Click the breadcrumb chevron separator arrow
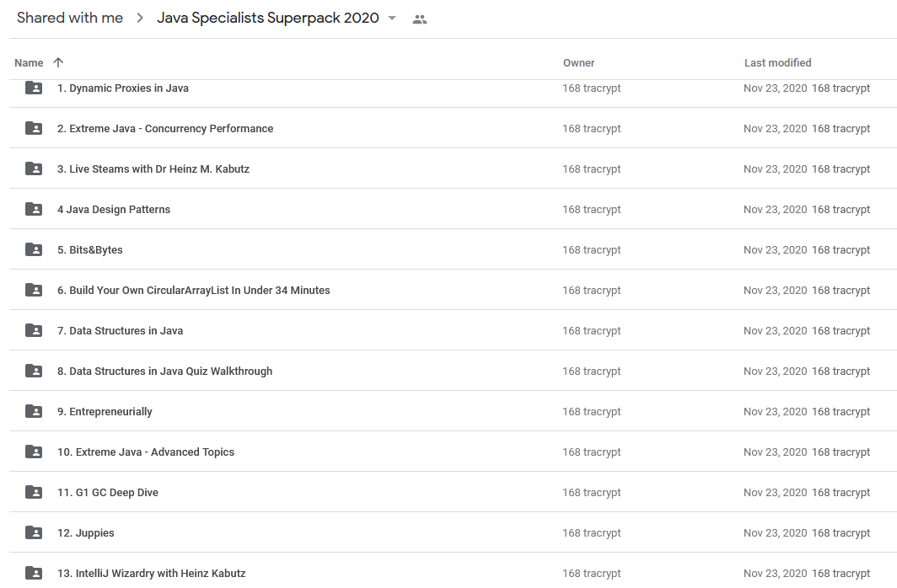 pos(140,18)
